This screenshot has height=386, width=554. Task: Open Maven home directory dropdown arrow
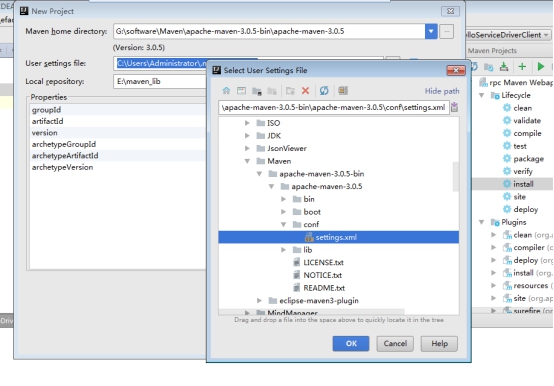(x=431, y=31)
